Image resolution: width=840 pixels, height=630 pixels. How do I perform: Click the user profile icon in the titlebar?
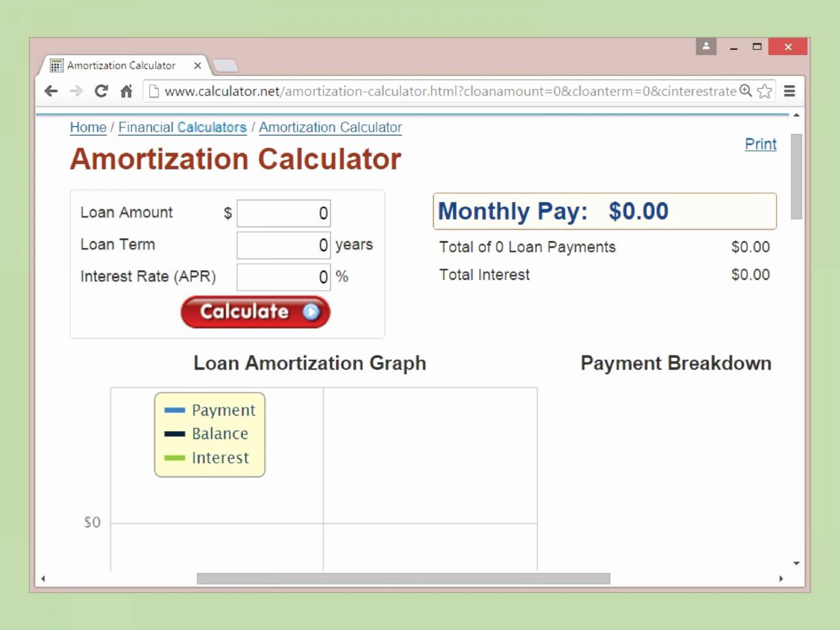pyautogui.click(x=706, y=47)
